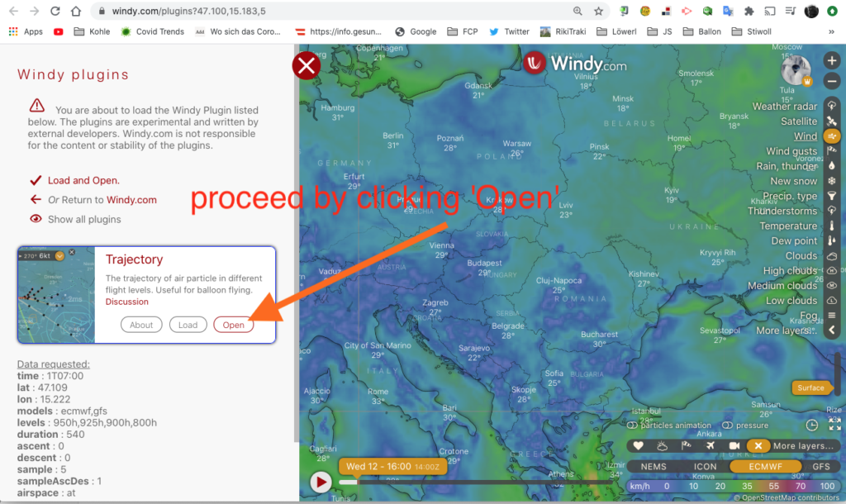Image resolution: width=846 pixels, height=504 pixels.
Task: Select the Satellite layer icon
Action: (832, 121)
